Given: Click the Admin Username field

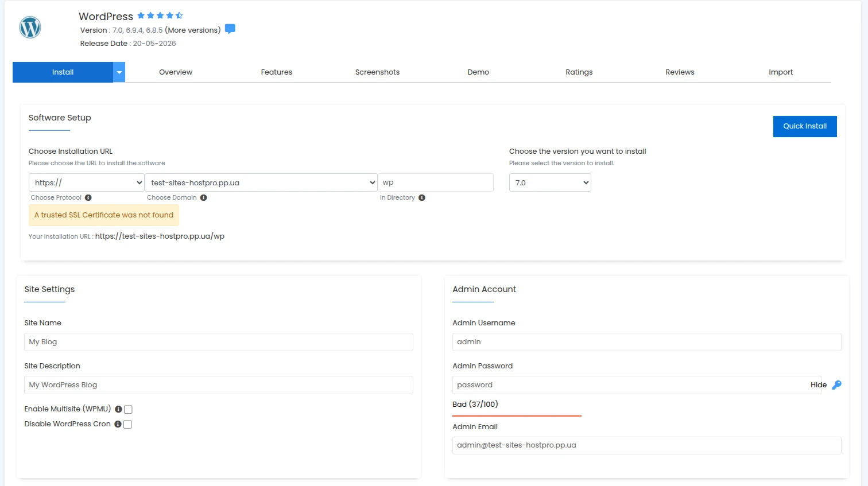Looking at the screenshot, I should pyautogui.click(x=647, y=342).
